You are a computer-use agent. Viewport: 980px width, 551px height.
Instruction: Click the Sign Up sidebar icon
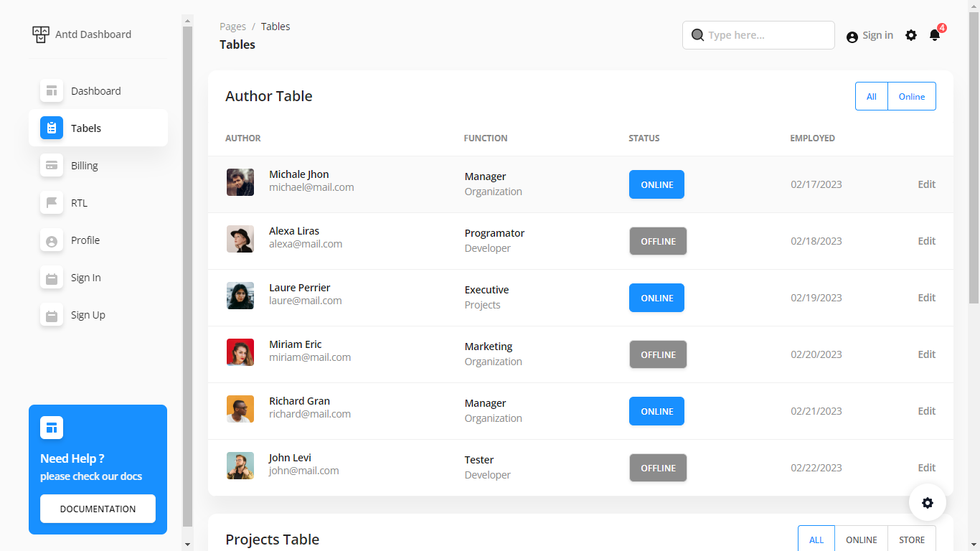coord(52,315)
